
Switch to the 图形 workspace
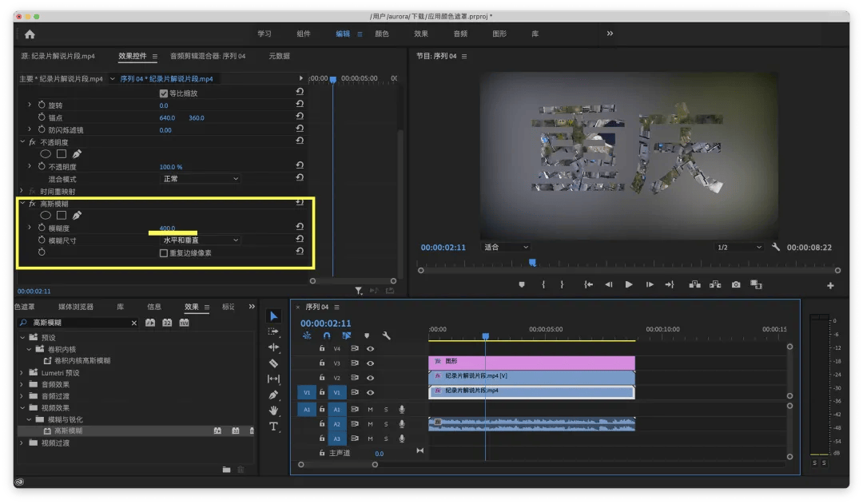499,34
